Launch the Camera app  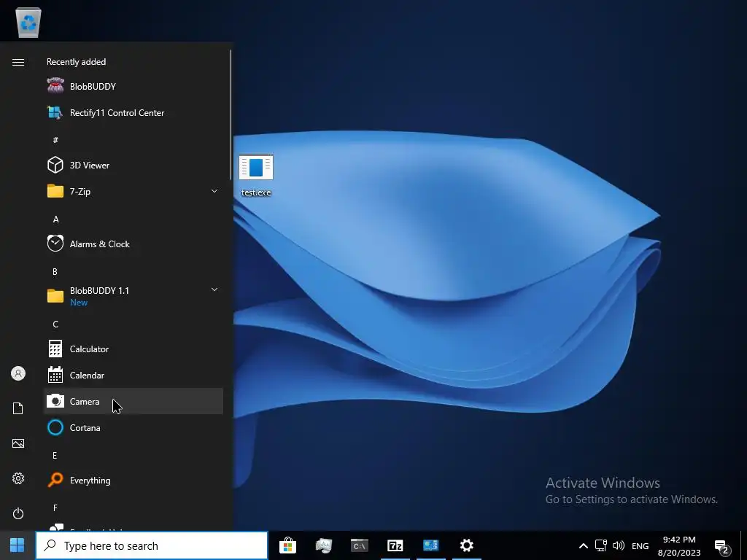pyautogui.click(x=133, y=402)
